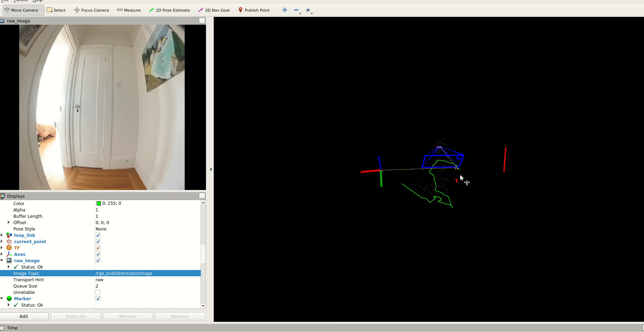Expand Status: Ok under raw_image
The height and width of the screenshot is (332, 644).
point(8,267)
